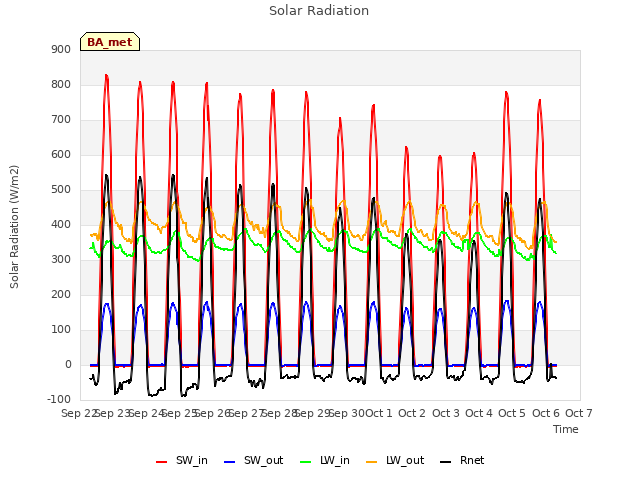
Task: Click the Oct 6 x-axis tick label
Action: [546, 413]
